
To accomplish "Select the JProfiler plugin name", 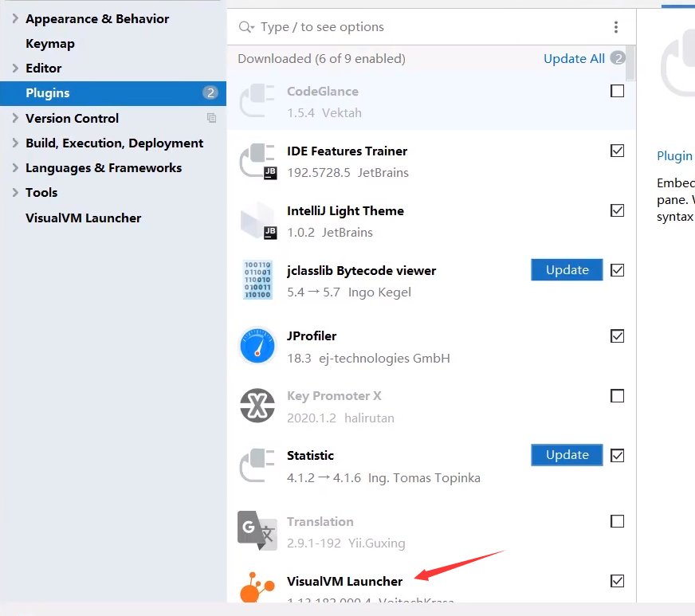I will 312,336.
